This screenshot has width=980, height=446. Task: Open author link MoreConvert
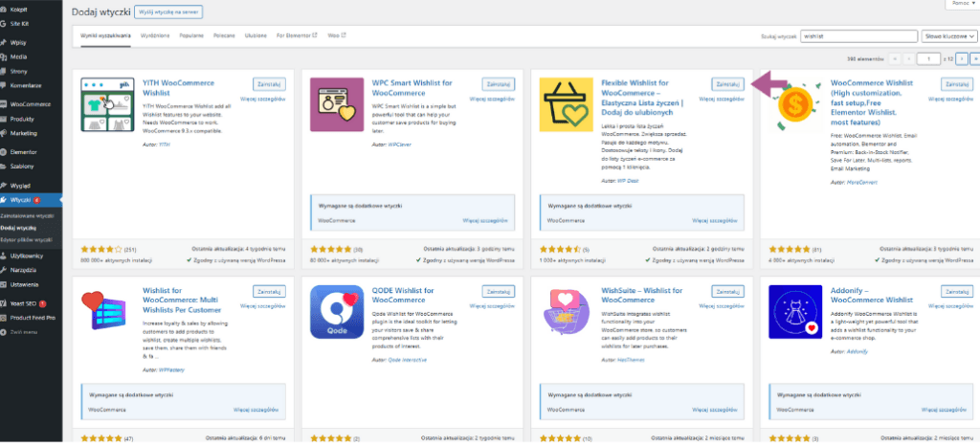click(862, 183)
